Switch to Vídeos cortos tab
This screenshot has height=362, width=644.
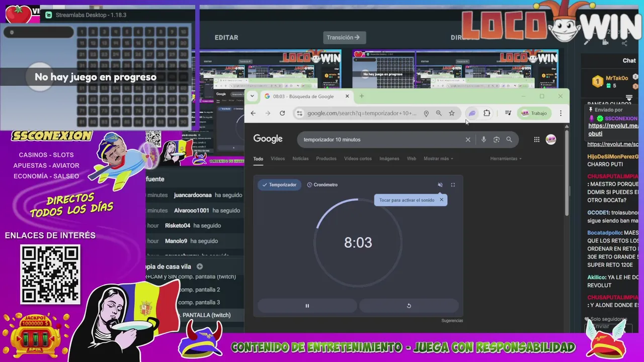pos(358,158)
